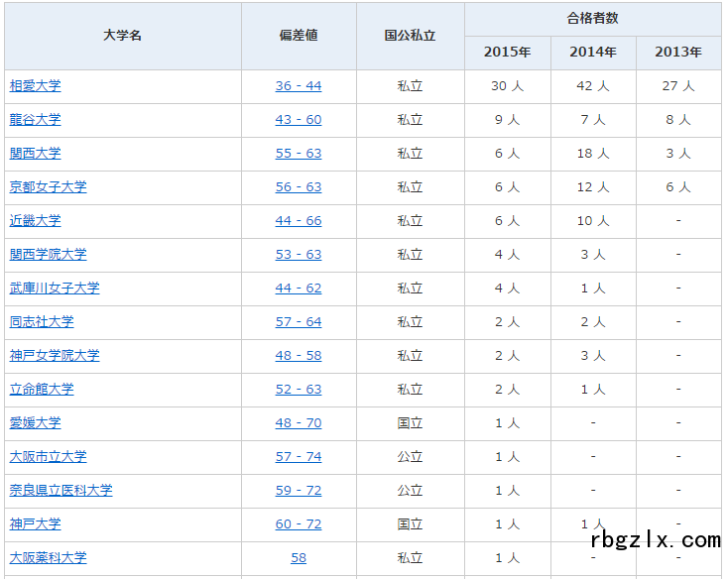The width and height of the screenshot is (728, 579).
Task: Select the 3 人 cell in 2013年 column
Action: [x=678, y=154]
